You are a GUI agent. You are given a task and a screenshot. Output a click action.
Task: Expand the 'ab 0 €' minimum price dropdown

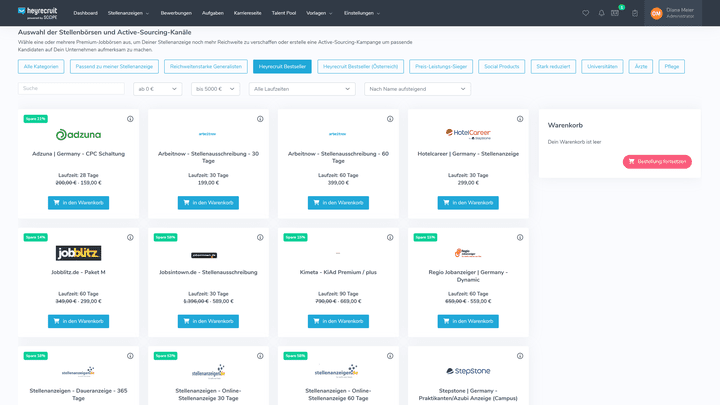click(158, 89)
